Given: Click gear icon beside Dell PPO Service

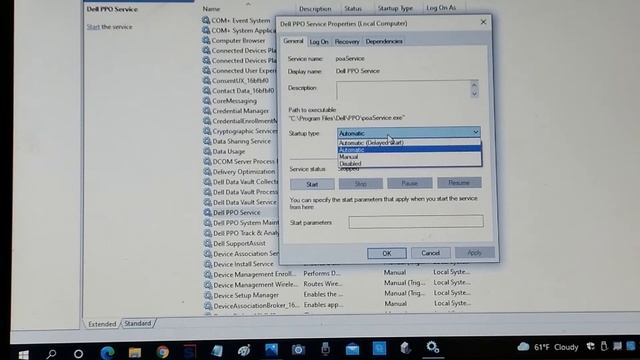Looking at the screenshot, I should click(208, 212).
